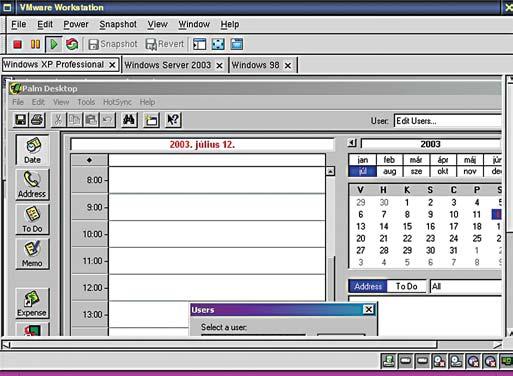Switch to the To Do tab
The height and width of the screenshot is (376, 513).
[x=407, y=286]
